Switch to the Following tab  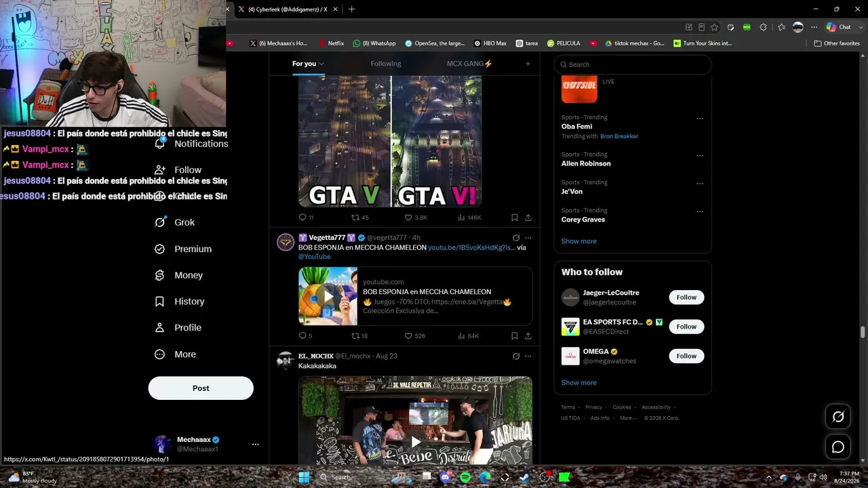pyautogui.click(x=386, y=64)
